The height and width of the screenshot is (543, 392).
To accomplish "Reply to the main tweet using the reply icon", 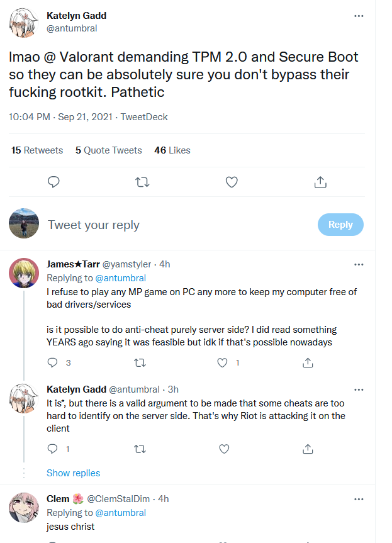I will click(x=53, y=182).
